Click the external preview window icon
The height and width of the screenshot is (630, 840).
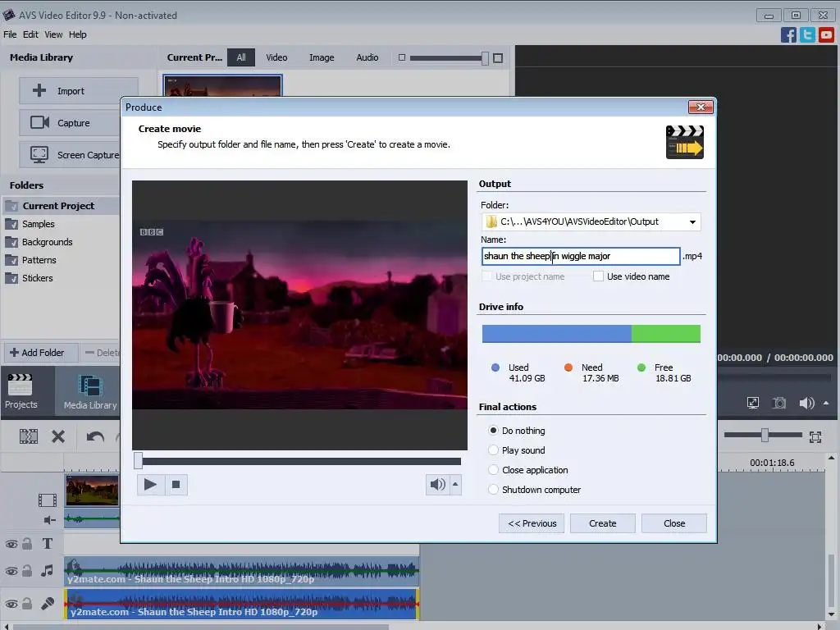[x=753, y=403]
